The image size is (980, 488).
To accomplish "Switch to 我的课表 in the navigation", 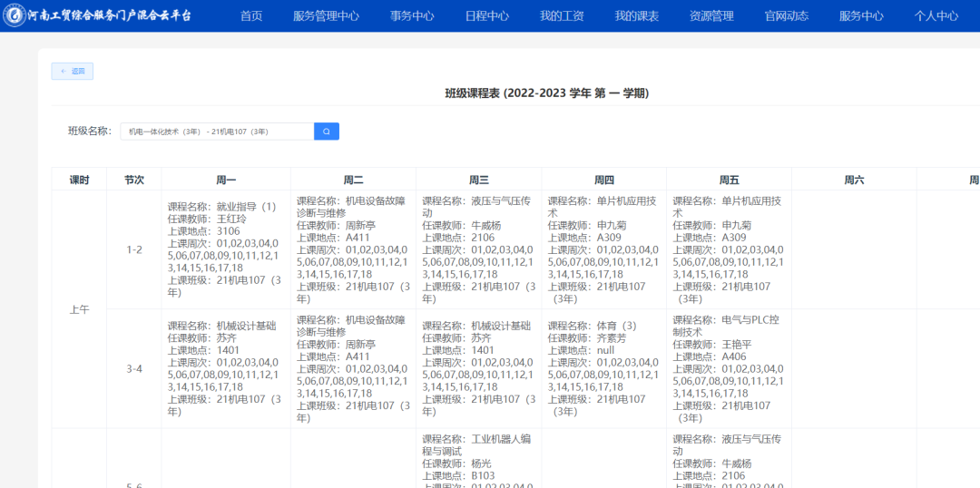I will (637, 16).
